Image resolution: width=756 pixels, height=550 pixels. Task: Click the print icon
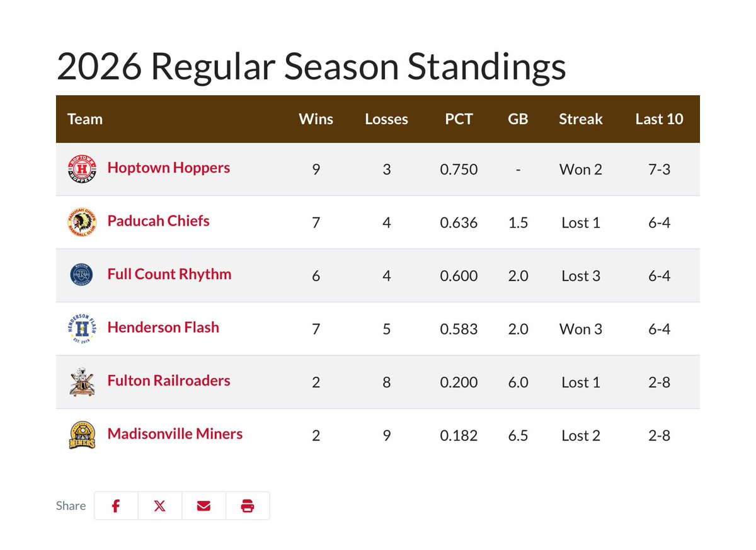(248, 506)
